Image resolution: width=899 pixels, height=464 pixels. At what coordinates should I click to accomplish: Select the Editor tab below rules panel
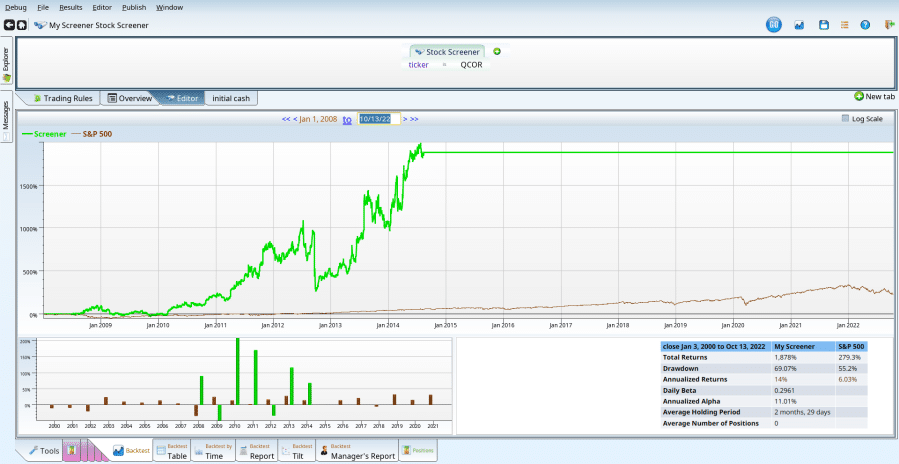182,98
